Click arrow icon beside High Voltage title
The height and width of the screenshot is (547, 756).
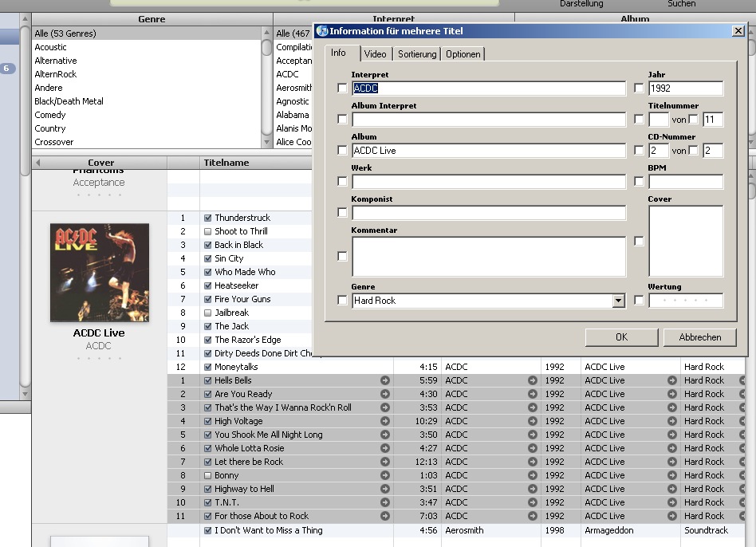point(384,421)
